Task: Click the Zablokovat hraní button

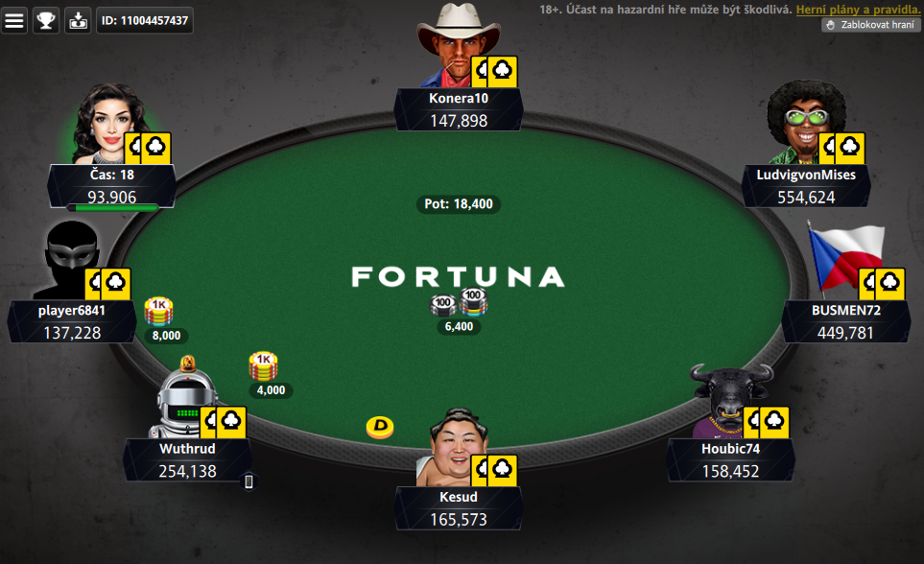Action: (871, 25)
